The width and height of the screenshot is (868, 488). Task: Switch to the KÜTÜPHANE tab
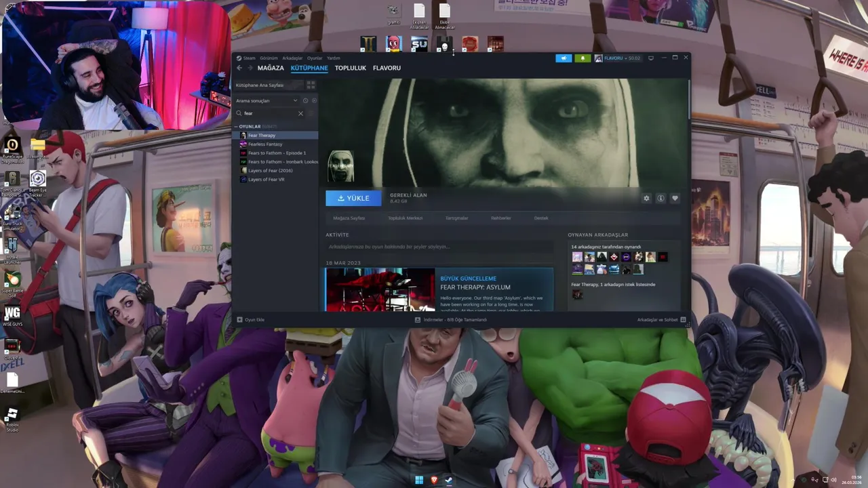tap(309, 68)
